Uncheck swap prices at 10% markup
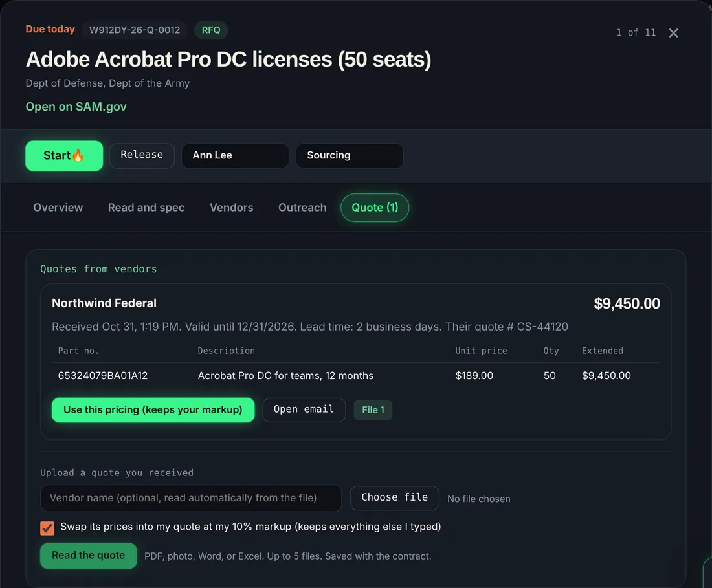The height and width of the screenshot is (588, 712). click(x=47, y=528)
